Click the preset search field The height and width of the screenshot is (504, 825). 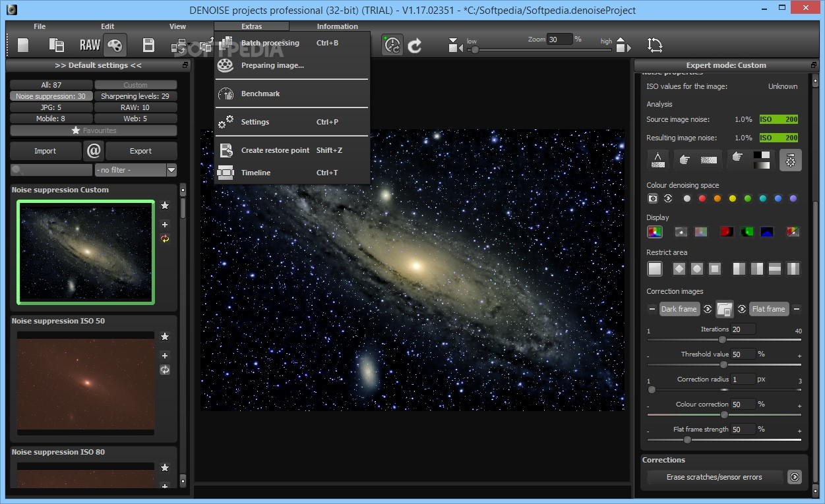(x=51, y=170)
